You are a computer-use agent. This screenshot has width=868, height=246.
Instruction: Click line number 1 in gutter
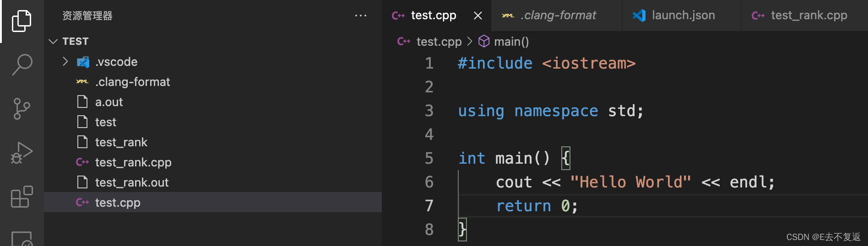[x=429, y=63]
